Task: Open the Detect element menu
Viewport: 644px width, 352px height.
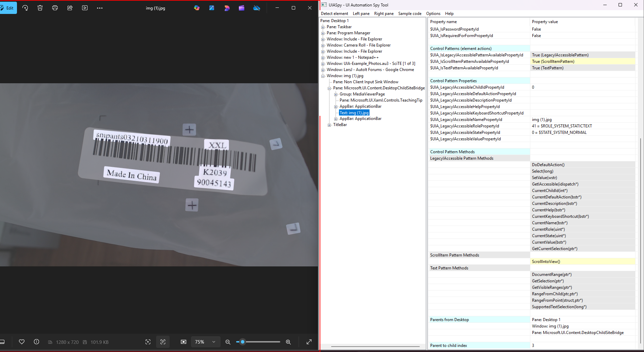Action: 334,14
